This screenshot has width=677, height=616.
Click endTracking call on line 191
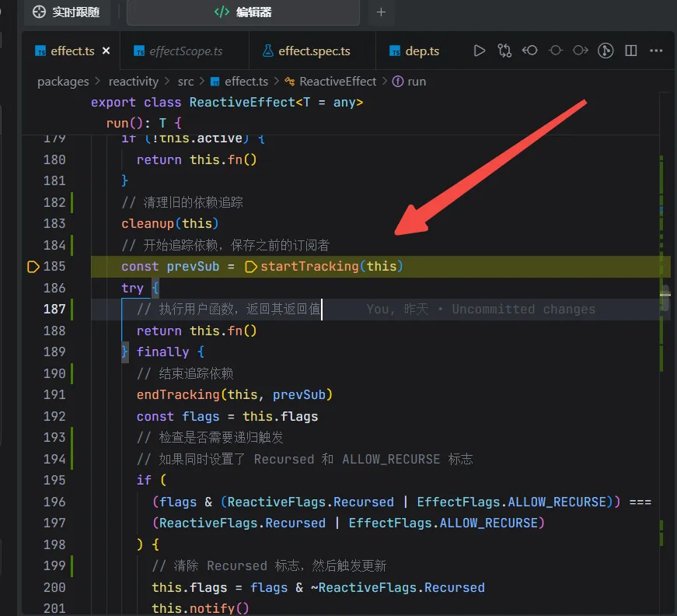tap(235, 395)
